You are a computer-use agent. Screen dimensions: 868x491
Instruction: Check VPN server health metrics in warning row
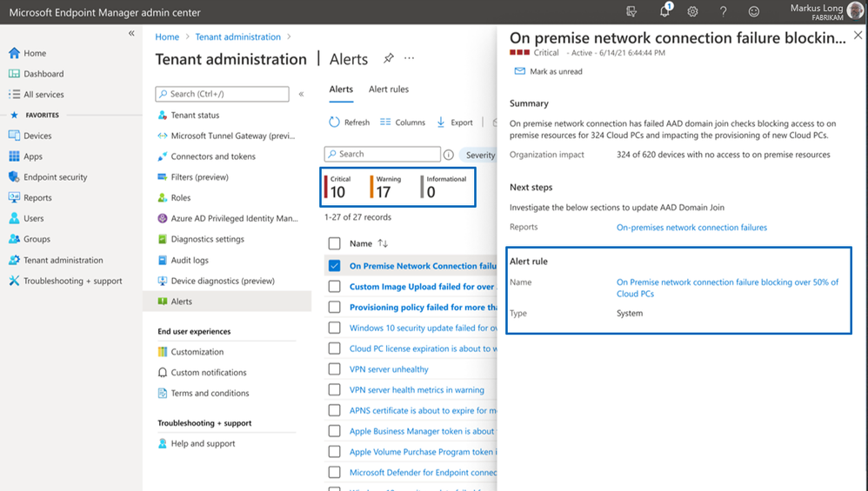(334, 390)
